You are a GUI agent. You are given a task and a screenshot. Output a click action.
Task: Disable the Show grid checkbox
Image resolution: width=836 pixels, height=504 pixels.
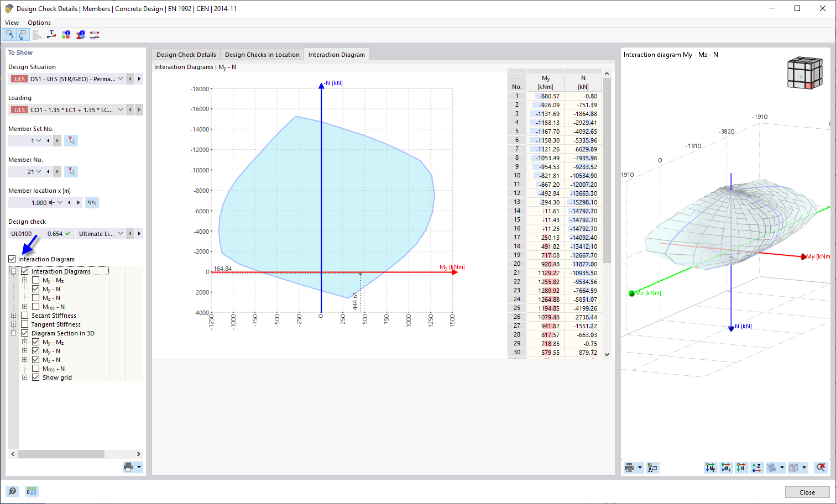coord(36,377)
